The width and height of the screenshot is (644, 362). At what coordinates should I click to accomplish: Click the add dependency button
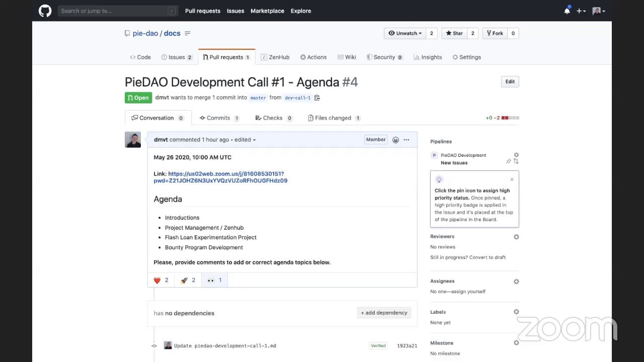coord(384,313)
